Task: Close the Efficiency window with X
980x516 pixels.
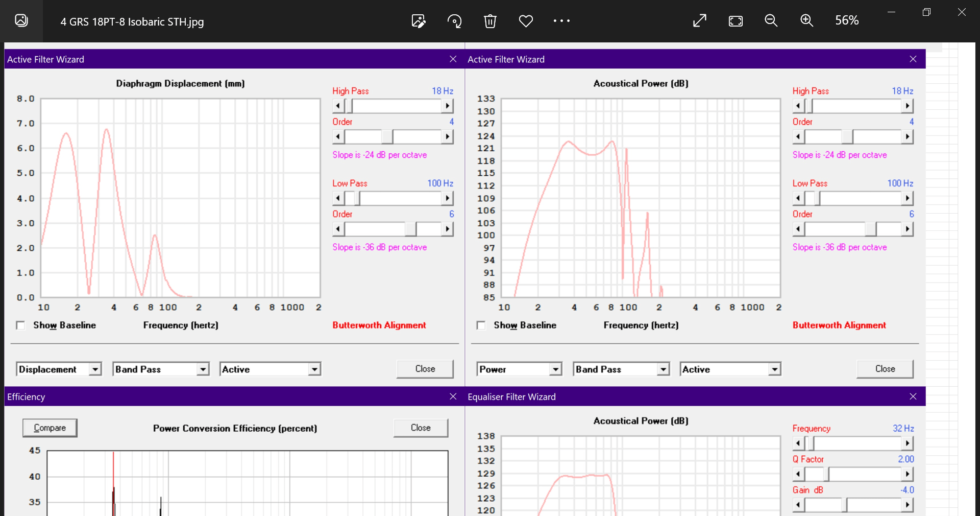Action: point(453,396)
